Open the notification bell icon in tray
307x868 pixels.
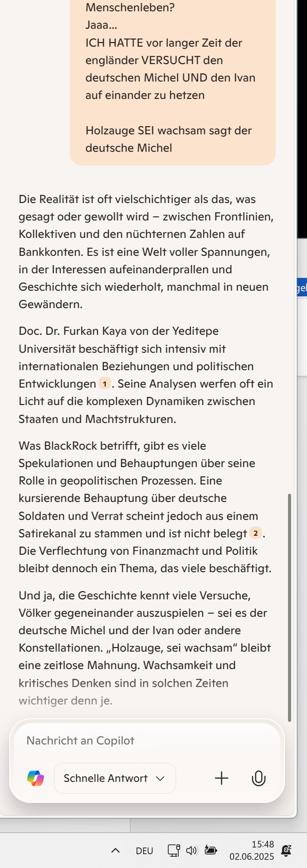pyautogui.click(x=286, y=850)
